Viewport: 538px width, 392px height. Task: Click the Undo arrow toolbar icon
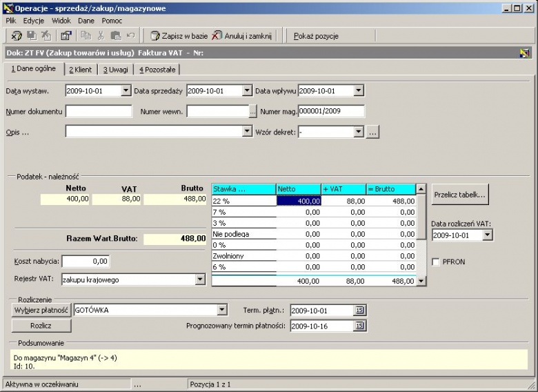pos(131,35)
